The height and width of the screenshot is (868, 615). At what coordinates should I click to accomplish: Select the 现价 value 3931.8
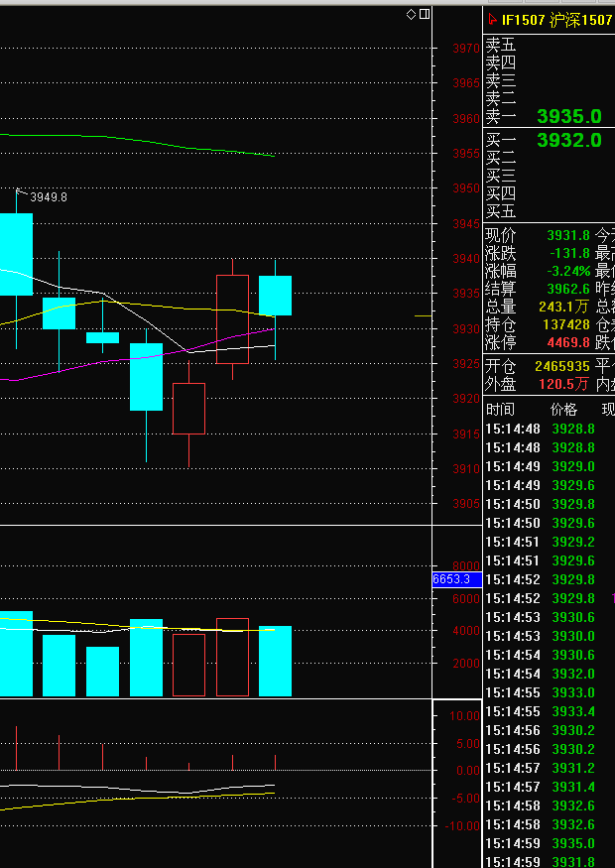(x=568, y=235)
